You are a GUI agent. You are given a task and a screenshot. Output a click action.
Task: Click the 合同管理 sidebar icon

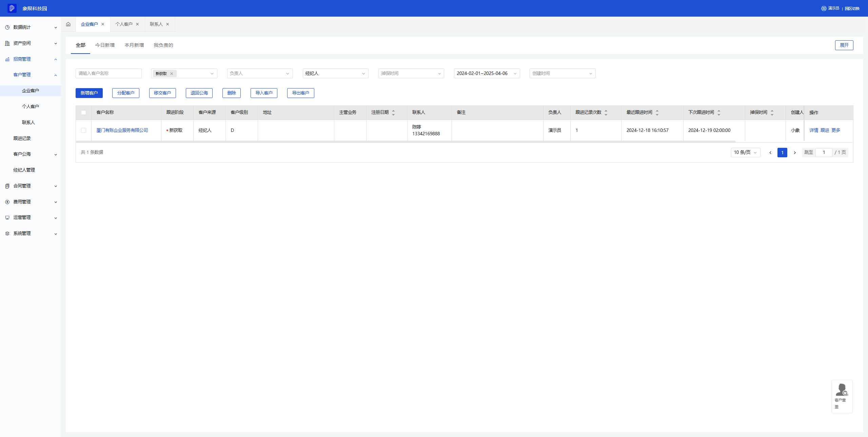coord(7,186)
